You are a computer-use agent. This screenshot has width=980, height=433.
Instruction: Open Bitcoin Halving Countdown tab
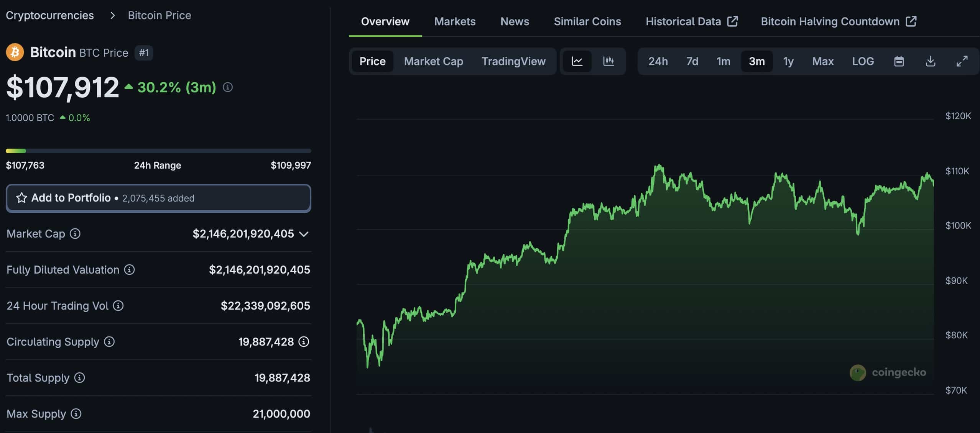(839, 21)
